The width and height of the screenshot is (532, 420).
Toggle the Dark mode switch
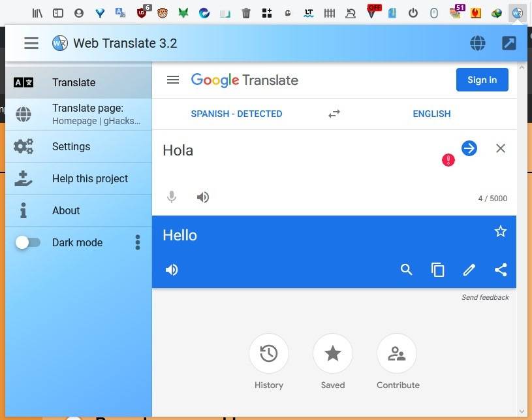28,242
